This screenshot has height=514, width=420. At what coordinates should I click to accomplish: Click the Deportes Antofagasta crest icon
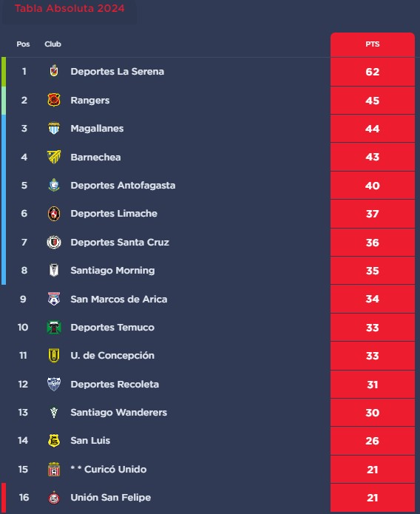(54, 185)
